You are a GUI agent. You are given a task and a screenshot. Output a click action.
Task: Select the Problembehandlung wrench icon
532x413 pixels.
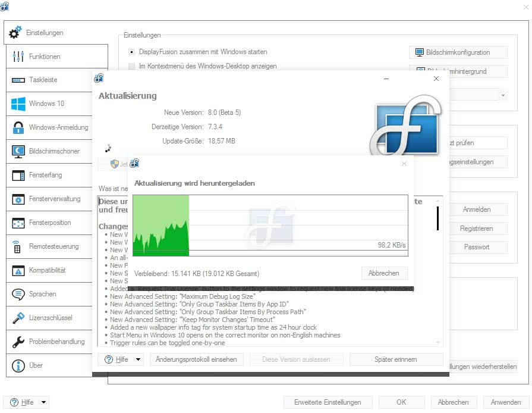click(18, 342)
